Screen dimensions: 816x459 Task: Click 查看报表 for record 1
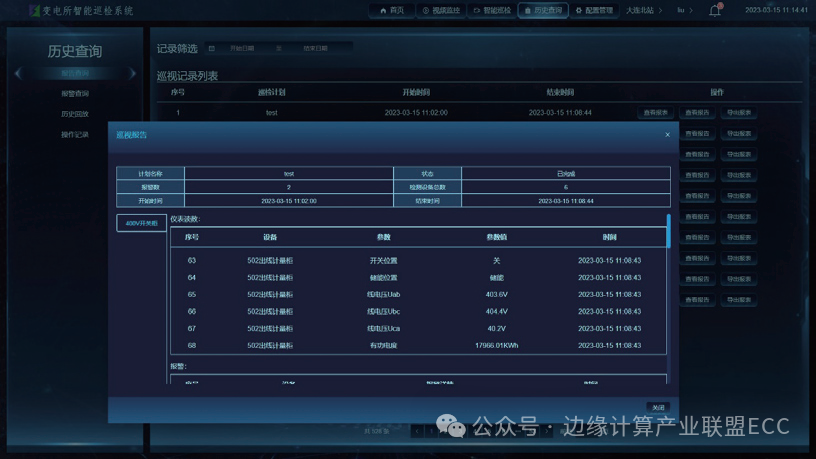point(656,112)
